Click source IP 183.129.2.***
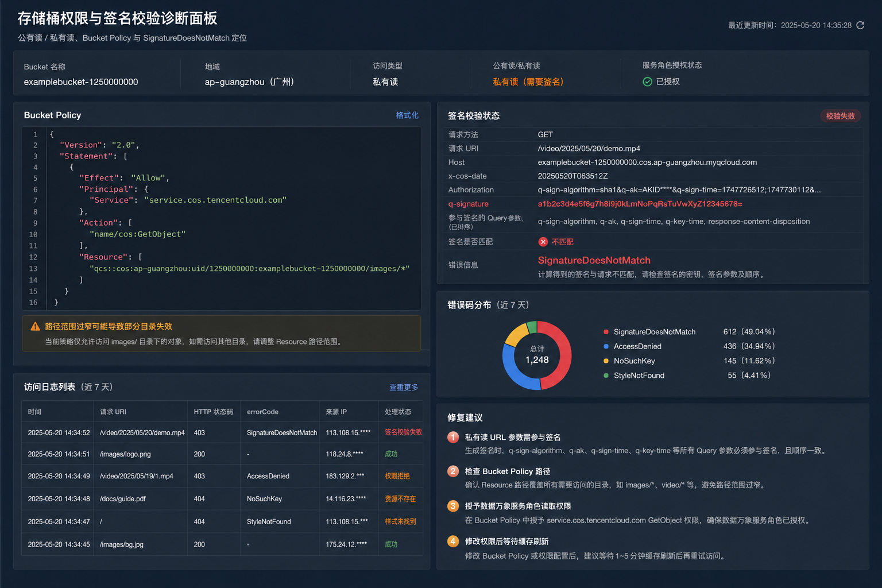This screenshot has height=588, width=882. point(345,476)
